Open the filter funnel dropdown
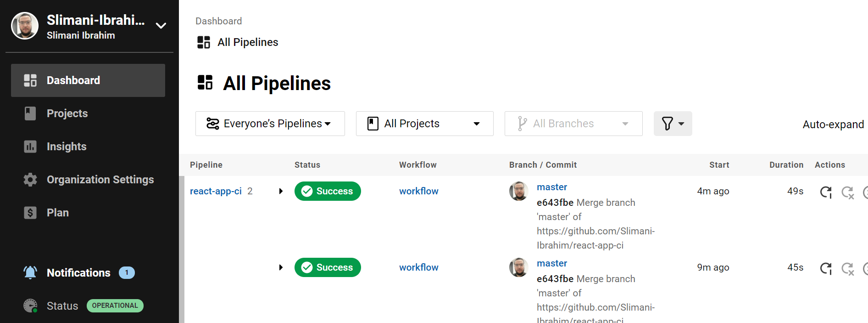The width and height of the screenshot is (868, 323). tap(673, 124)
